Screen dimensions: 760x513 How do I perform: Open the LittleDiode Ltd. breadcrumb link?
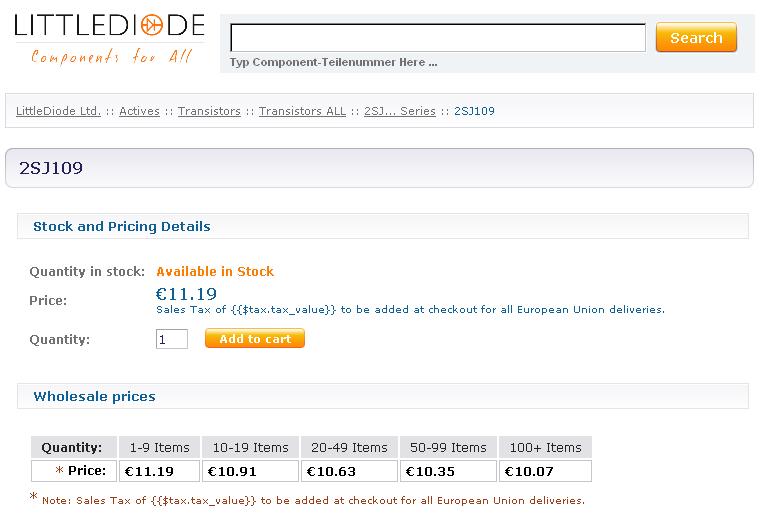pyautogui.click(x=58, y=111)
